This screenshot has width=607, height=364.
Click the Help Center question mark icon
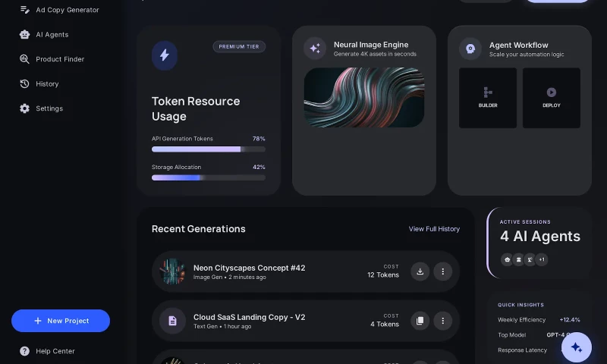[24, 351]
